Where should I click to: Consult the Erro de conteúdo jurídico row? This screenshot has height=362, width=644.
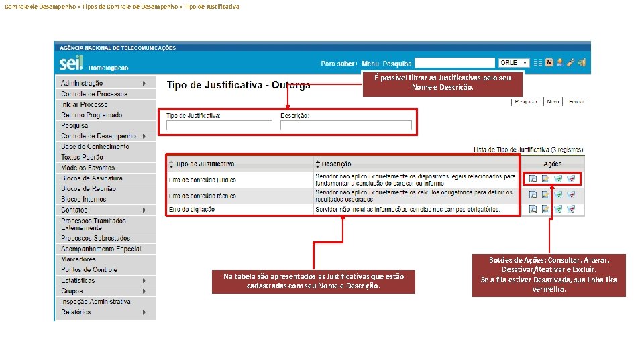pos(533,179)
